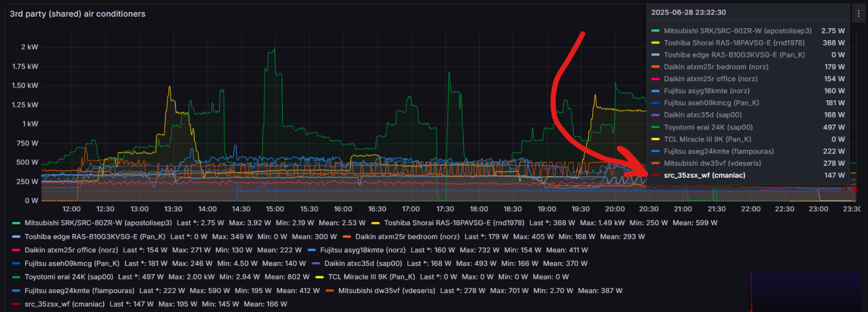Click 'Mean: 599 W' in Toshiba Shorai legend row
The width and height of the screenshot is (868, 312).
point(695,223)
